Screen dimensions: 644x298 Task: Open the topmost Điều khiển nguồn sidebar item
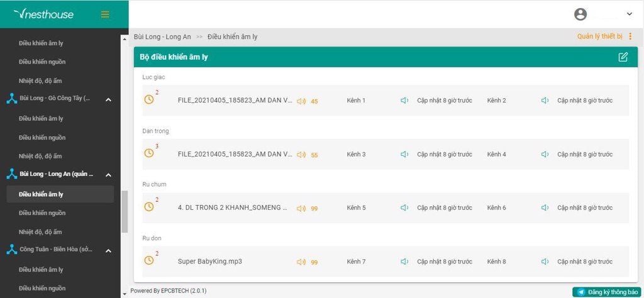[42, 62]
